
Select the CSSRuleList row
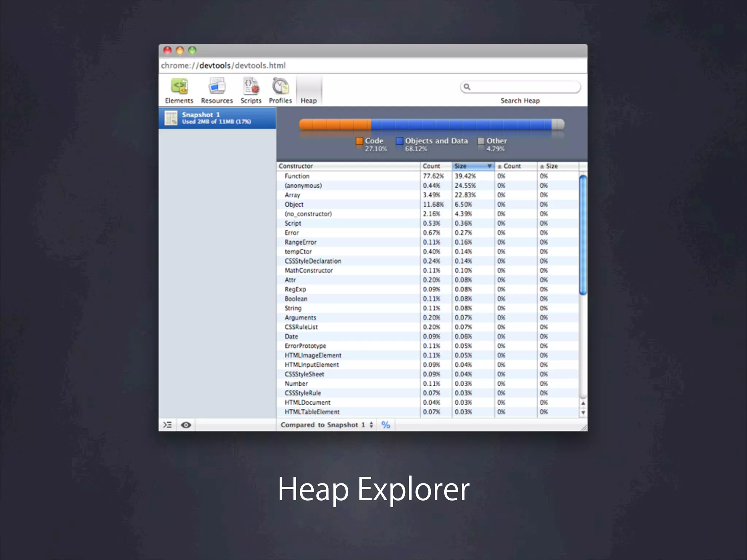[x=427, y=327]
